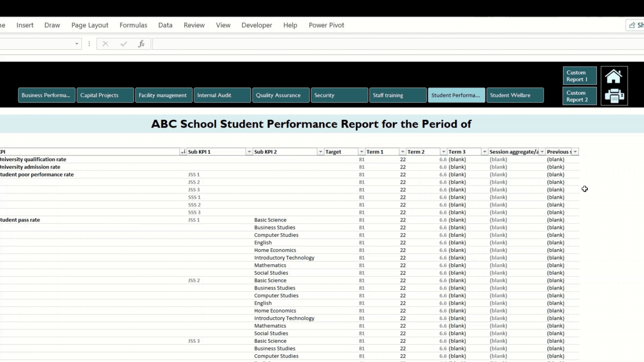This screenshot has width=644, height=362.
Task: Click the formula bar Cancel X icon
Action: 105,44
